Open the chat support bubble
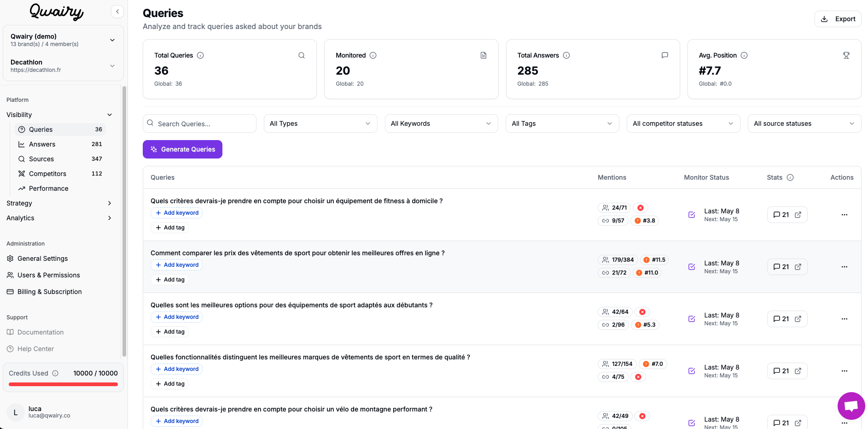The width and height of the screenshot is (868, 429). [x=851, y=406]
